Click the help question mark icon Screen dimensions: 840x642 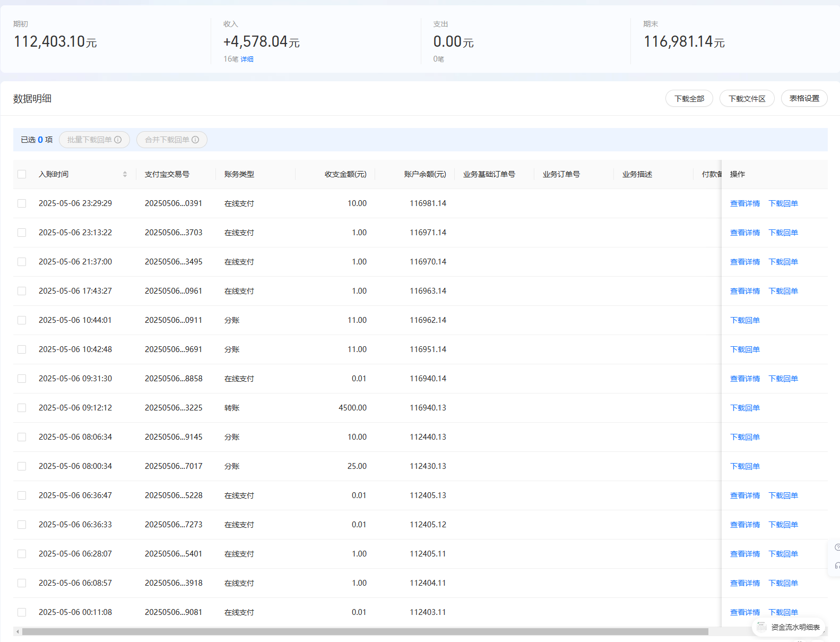(x=837, y=547)
